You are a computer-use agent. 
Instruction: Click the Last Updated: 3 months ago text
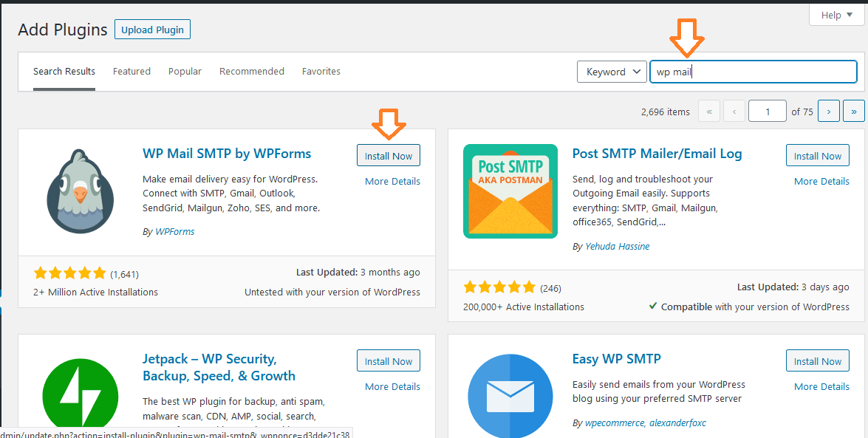[x=358, y=273]
